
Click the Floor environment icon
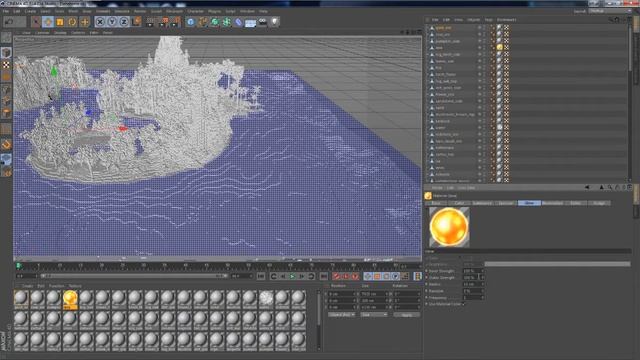pos(251,22)
